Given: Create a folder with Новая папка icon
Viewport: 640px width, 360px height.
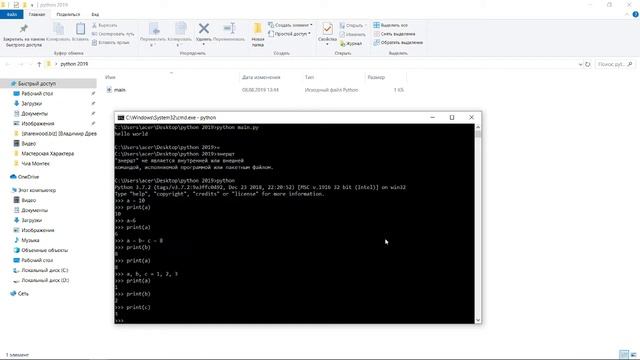Looking at the screenshot, I should pos(258,29).
